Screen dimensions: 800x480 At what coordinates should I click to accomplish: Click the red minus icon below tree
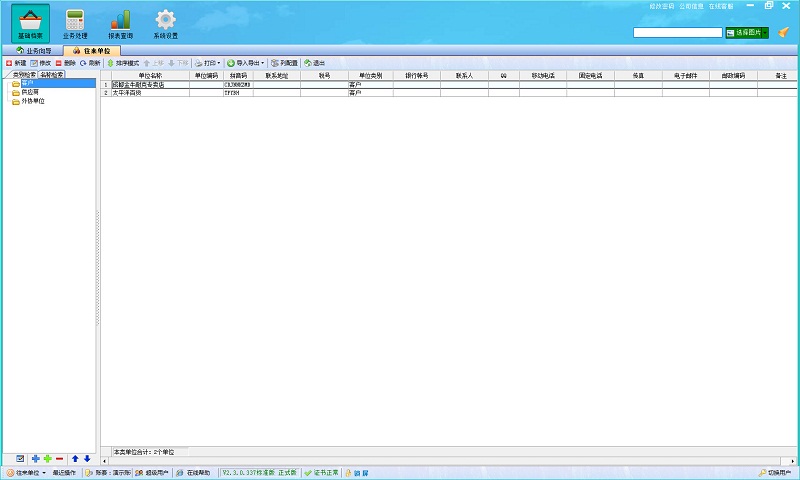pos(60,458)
